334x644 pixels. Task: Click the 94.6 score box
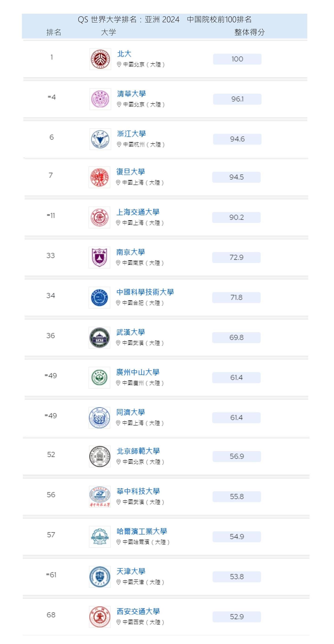click(237, 139)
